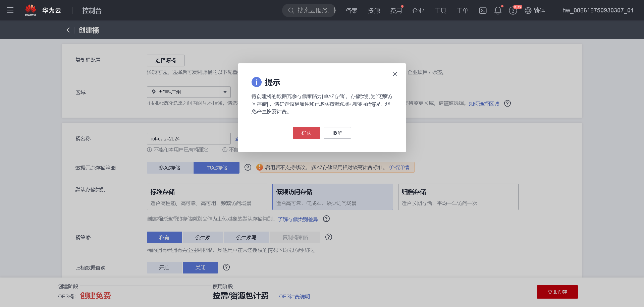Enable 开启 for archive direct read

point(164,267)
